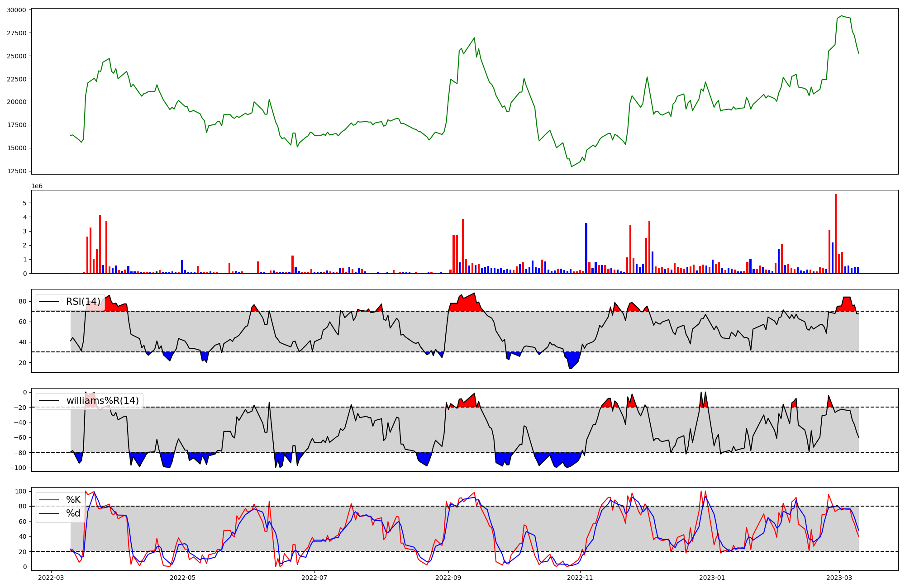This screenshot has height=588, width=905.
Task: Click the blue %d legend line sample
Action: click(49, 513)
